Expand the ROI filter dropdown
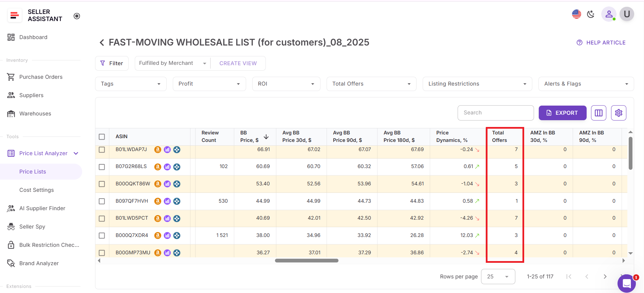The image size is (644, 293). (x=286, y=84)
